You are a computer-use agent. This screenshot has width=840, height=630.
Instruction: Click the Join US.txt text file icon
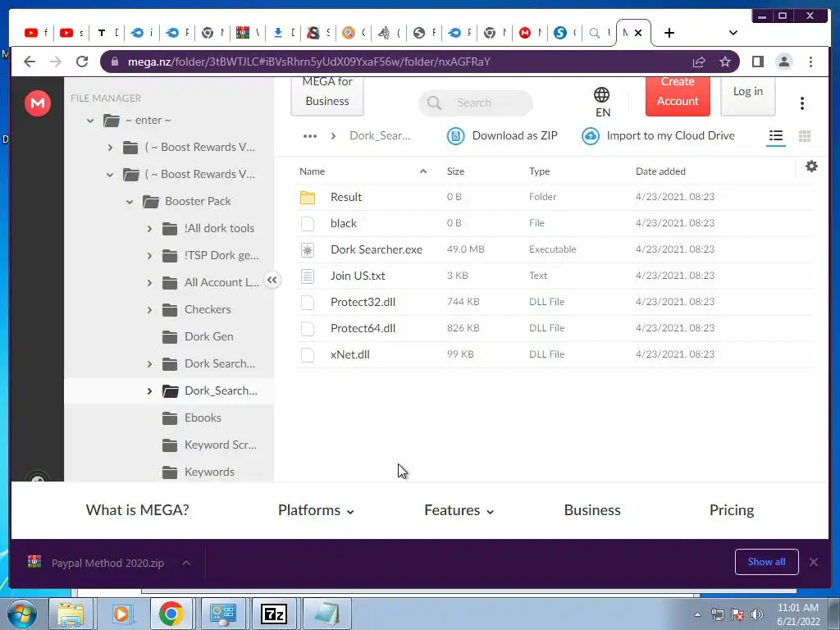click(x=308, y=276)
